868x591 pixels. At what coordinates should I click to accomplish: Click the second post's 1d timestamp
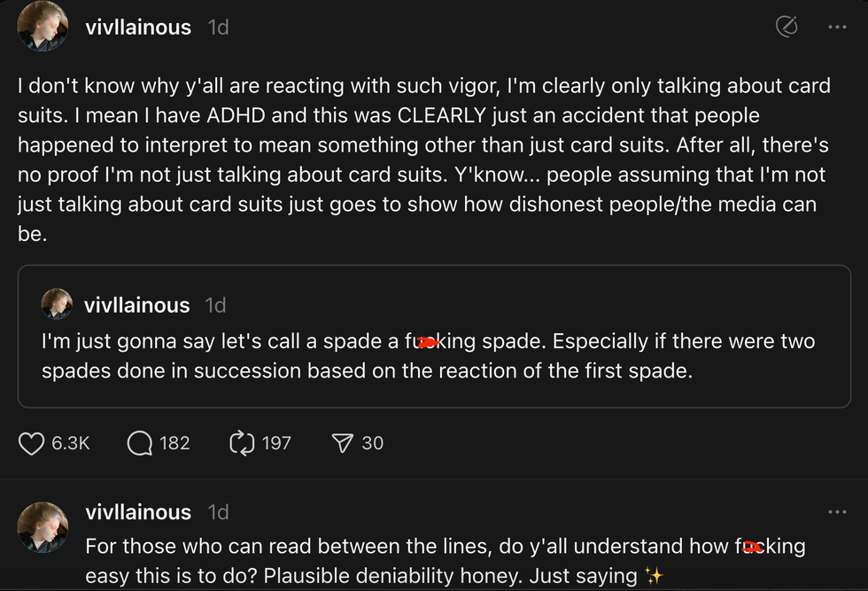point(218,512)
